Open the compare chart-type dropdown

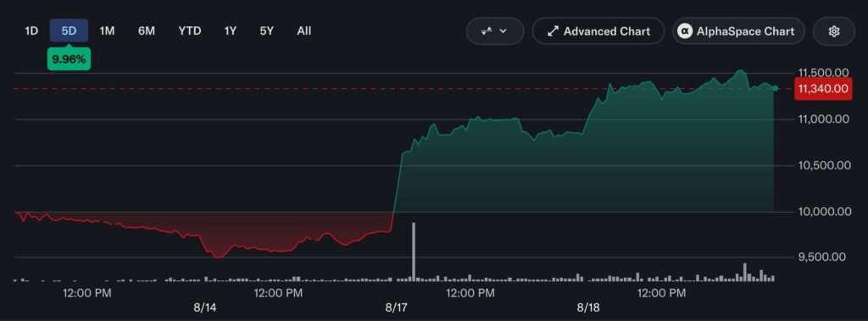pyautogui.click(x=495, y=31)
